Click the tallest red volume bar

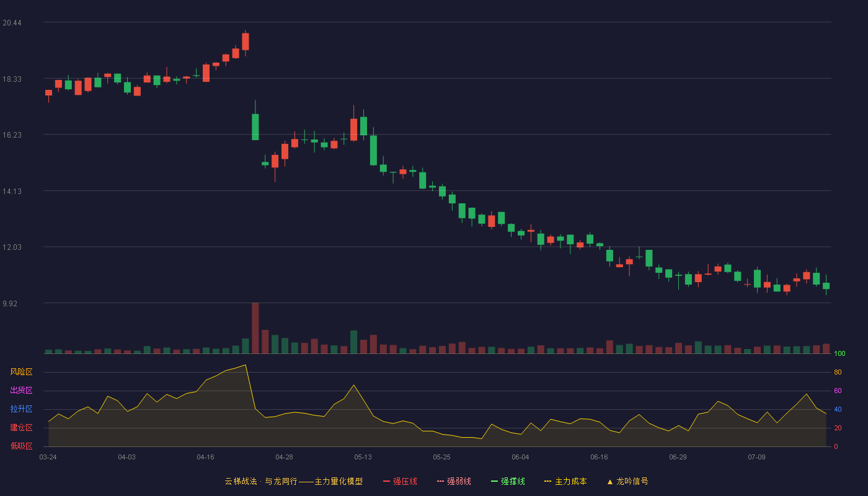[255, 328]
